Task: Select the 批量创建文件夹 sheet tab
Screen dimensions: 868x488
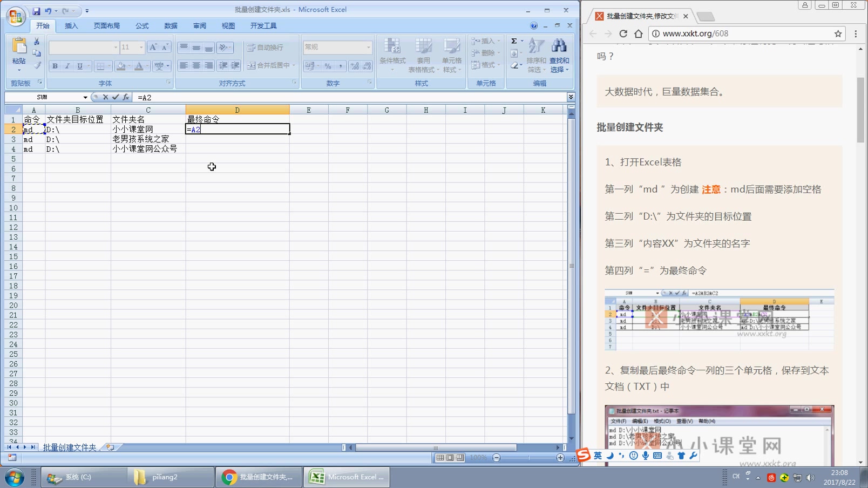Action: 70,448
